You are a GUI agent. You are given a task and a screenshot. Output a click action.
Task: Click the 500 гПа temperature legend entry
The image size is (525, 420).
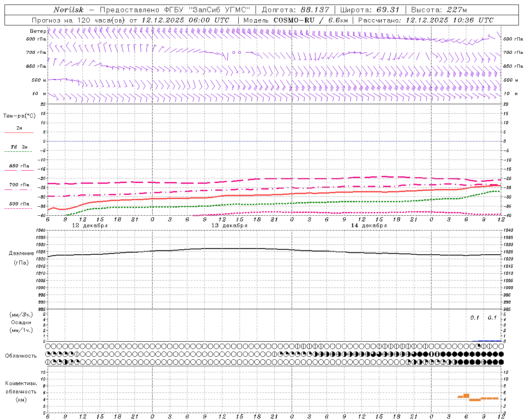[19, 204]
